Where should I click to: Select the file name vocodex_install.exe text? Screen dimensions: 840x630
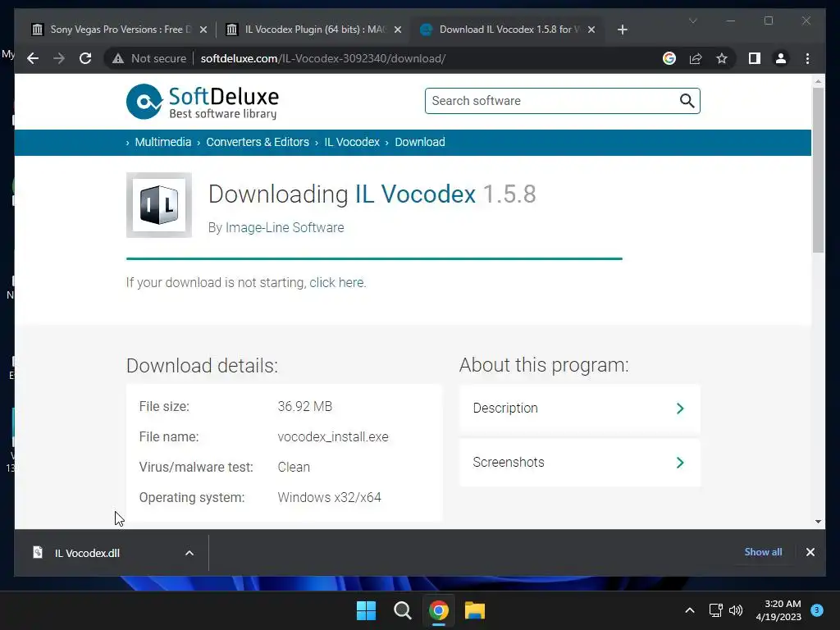pyautogui.click(x=333, y=436)
